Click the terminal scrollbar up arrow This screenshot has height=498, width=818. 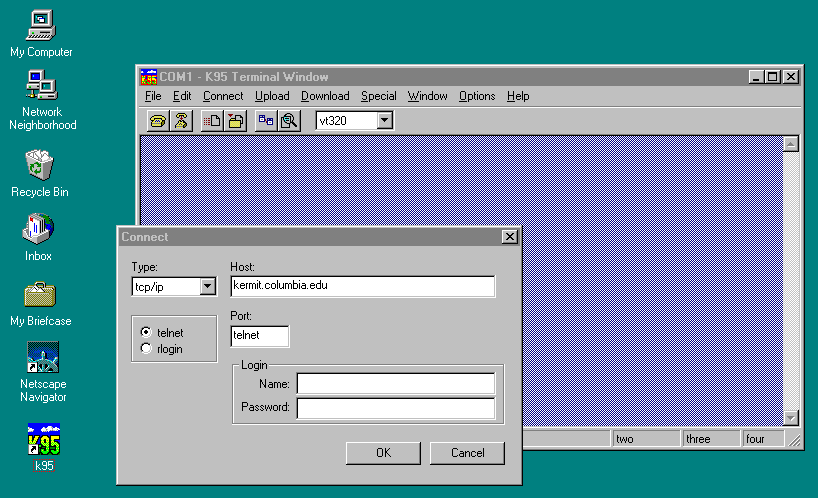pyautogui.click(x=790, y=144)
